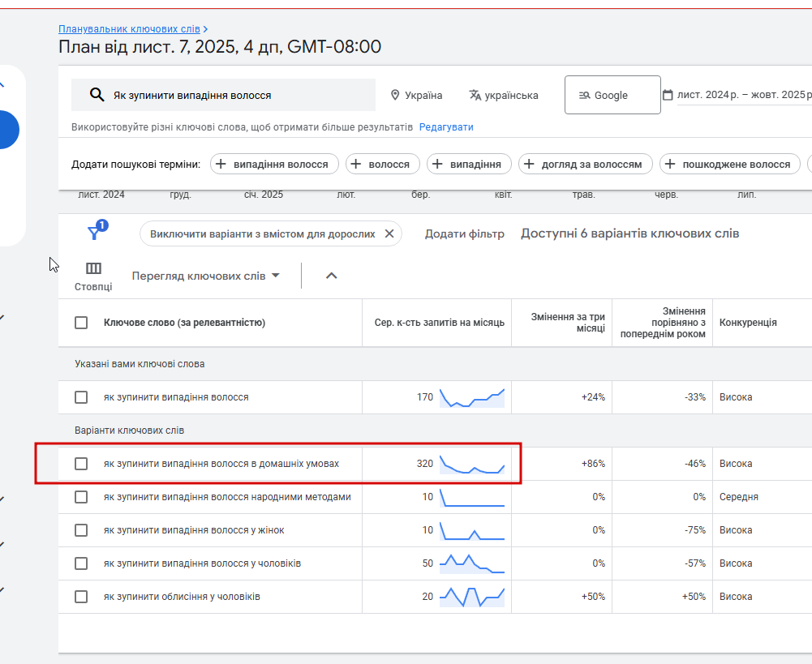The width and height of the screenshot is (812, 664).
Task: Check keyword ending народними методами
Action: point(81,497)
